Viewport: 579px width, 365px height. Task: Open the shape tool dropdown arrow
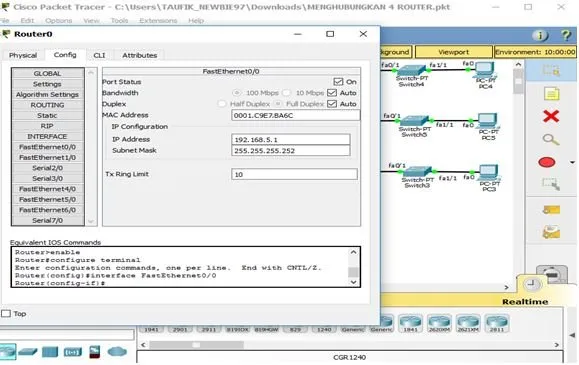tap(572, 163)
